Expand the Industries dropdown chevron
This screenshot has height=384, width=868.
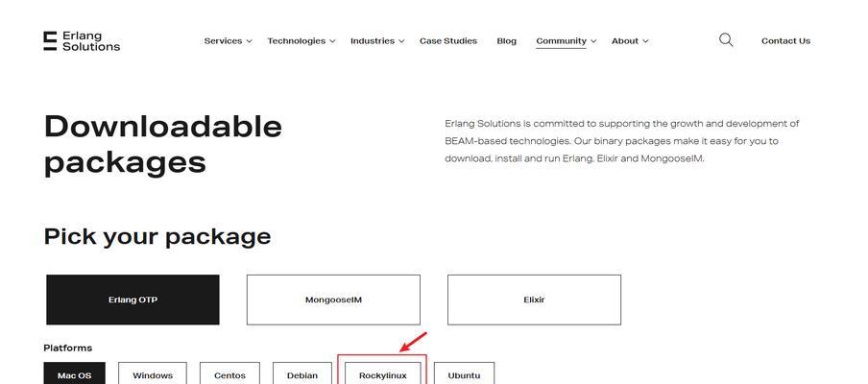(x=401, y=41)
